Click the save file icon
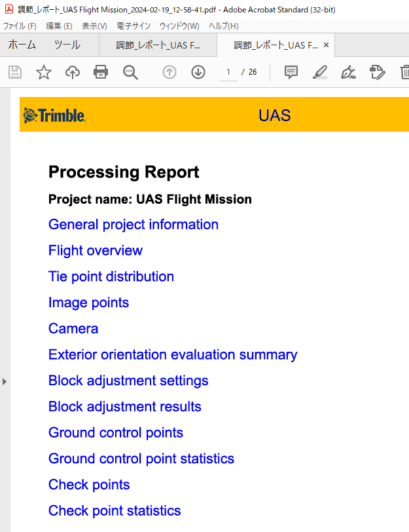 (14, 72)
